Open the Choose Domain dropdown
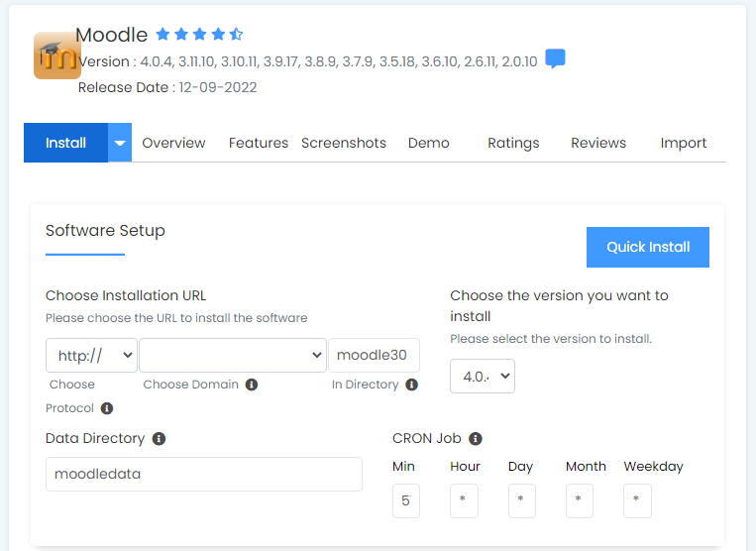Image resolution: width=756 pixels, height=551 pixels. [x=233, y=355]
